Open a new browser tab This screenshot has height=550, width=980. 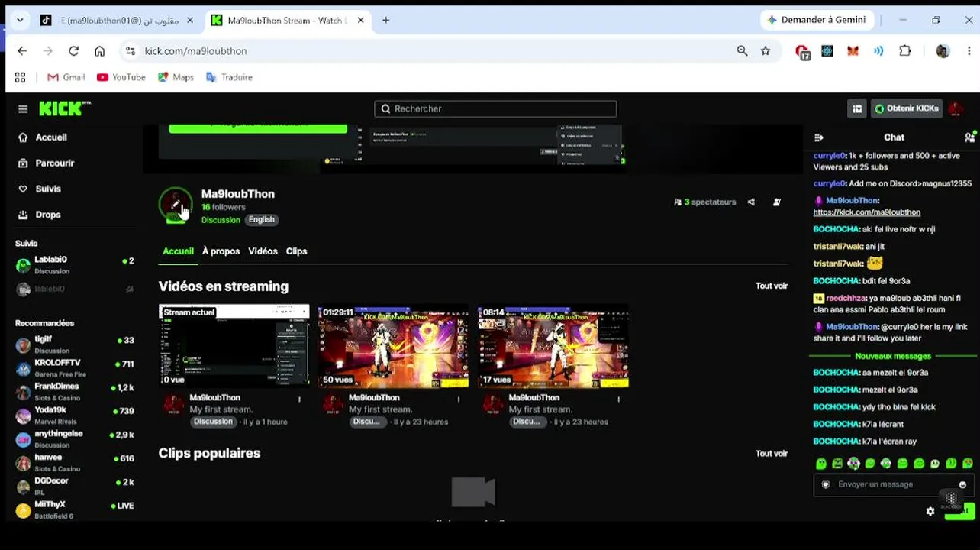[x=385, y=21]
